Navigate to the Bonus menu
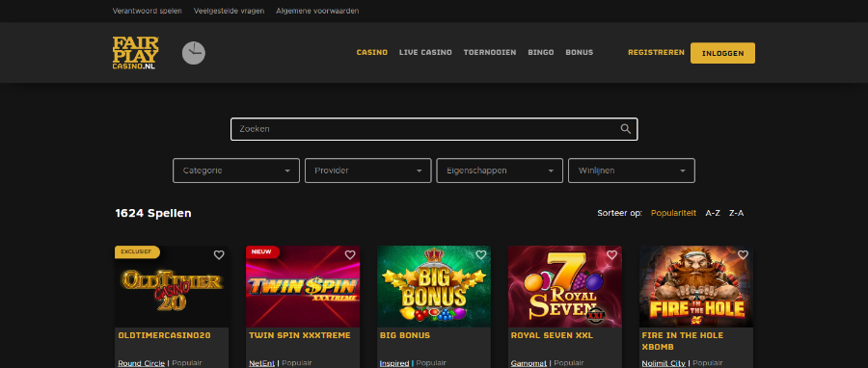The image size is (868, 368). coord(579,52)
